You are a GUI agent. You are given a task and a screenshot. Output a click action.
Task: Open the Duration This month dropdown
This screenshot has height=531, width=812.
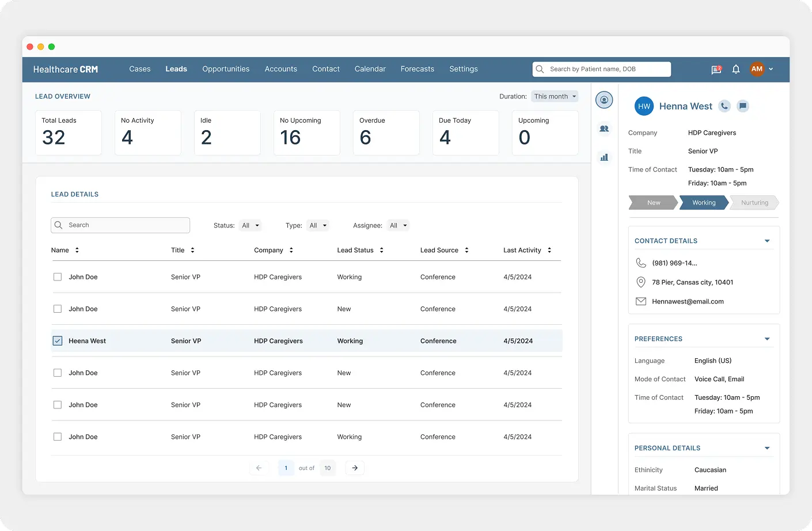click(x=554, y=96)
